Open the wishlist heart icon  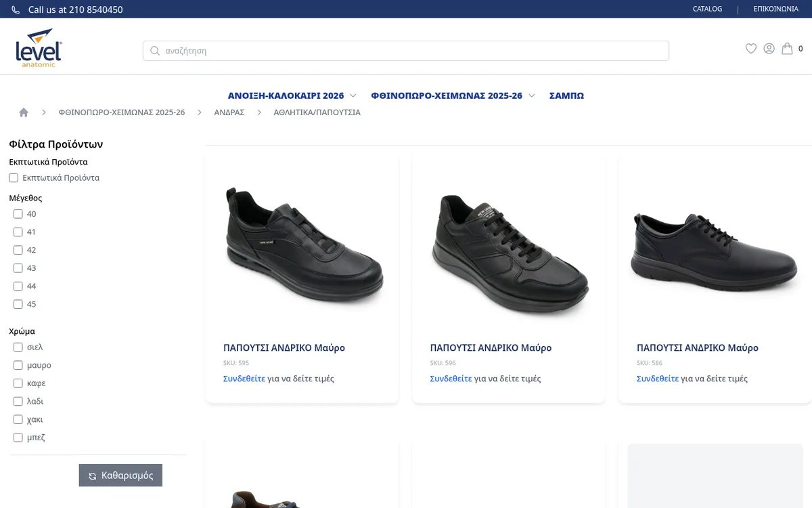point(750,49)
